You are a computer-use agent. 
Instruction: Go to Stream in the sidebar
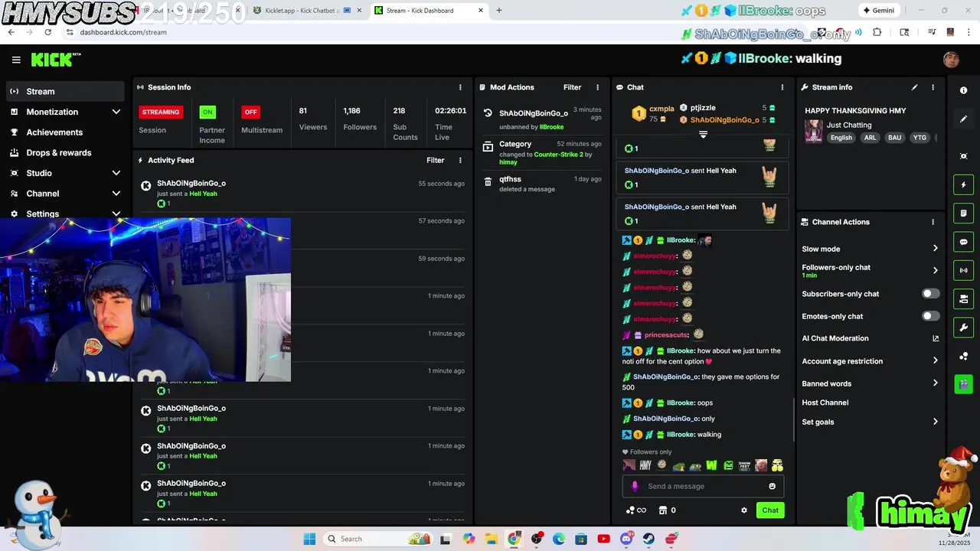point(65,91)
